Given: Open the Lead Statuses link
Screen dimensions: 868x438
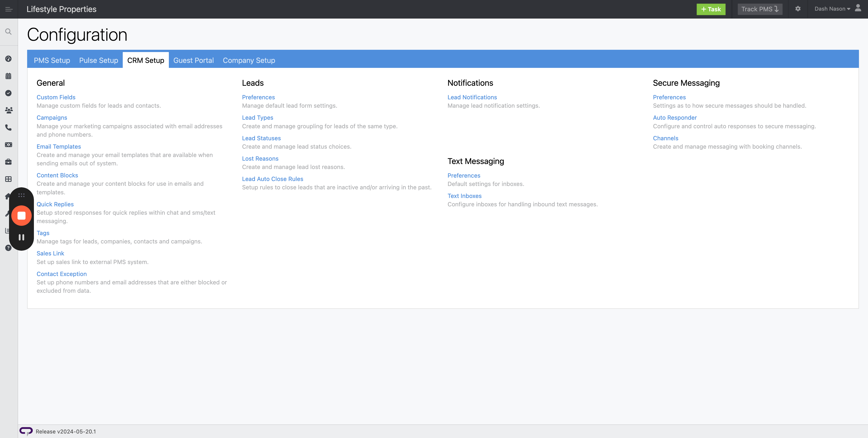Looking at the screenshot, I should [261, 138].
